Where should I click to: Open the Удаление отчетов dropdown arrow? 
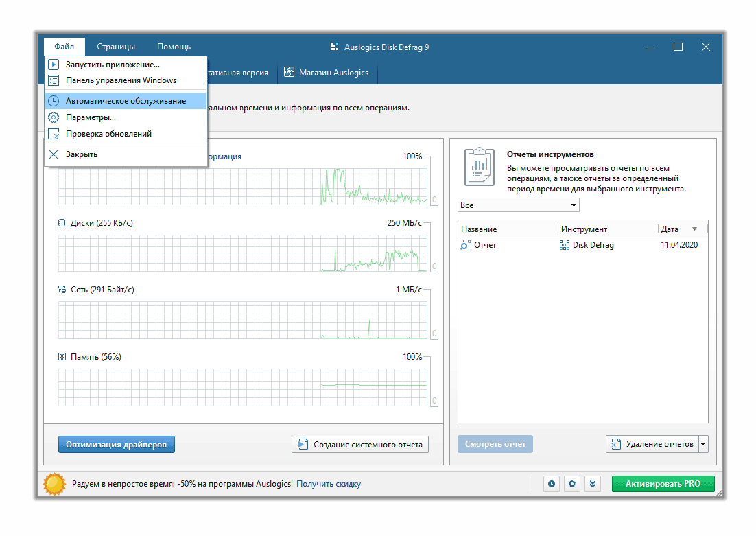pos(703,444)
